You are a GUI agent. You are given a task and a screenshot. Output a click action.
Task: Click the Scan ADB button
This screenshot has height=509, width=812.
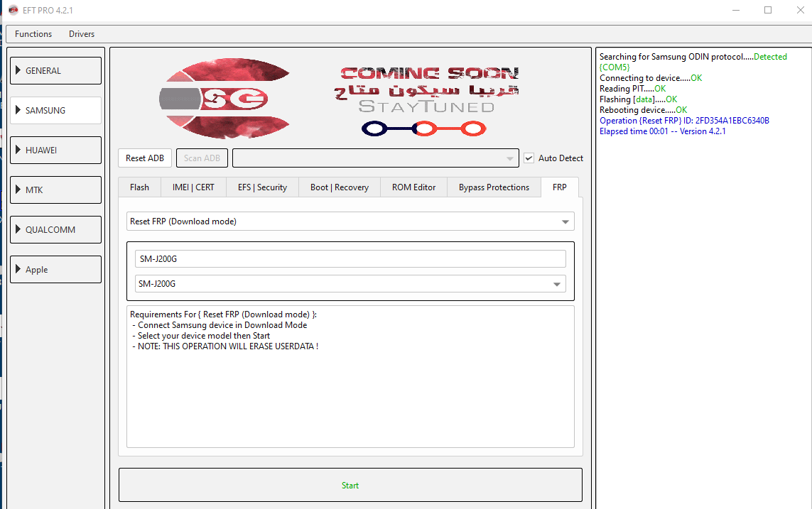pos(202,158)
